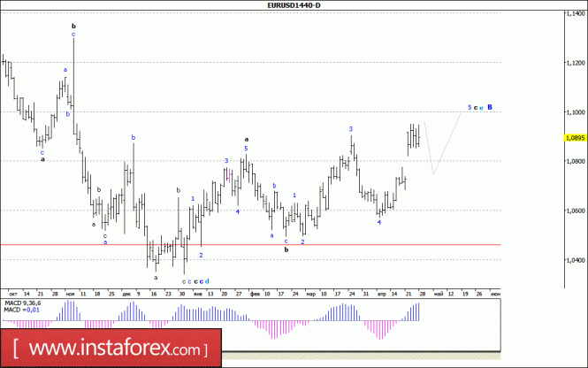The width and height of the screenshot is (588, 368).
Task: Click the 1,0400 price axis label
Action: (576, 260)
